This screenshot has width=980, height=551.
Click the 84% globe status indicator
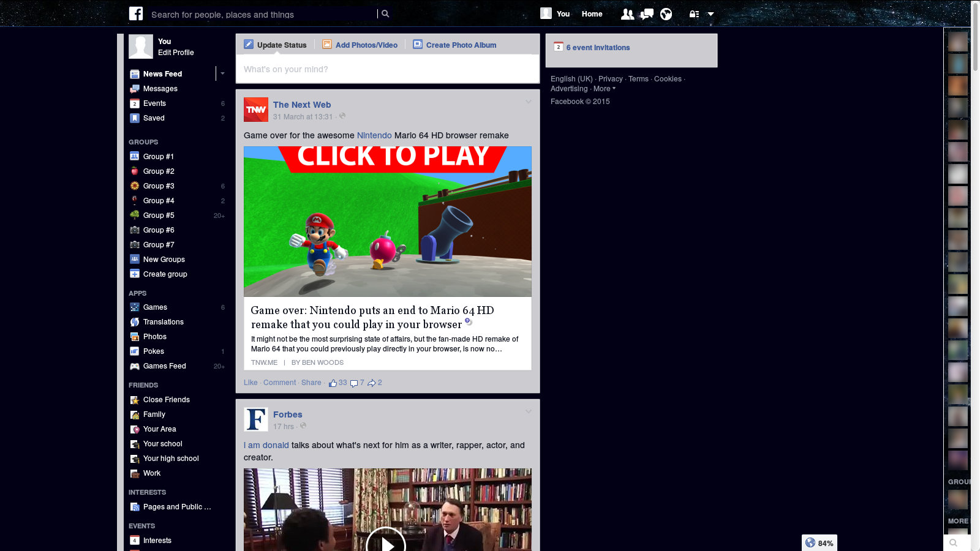[x=820, y=543]
